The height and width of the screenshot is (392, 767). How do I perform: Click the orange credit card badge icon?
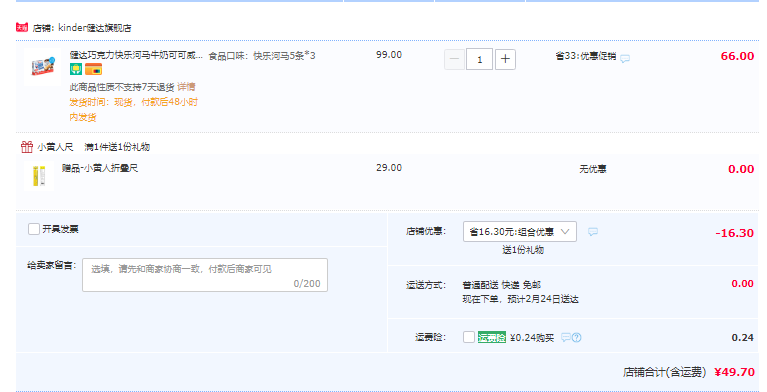coord(93,69)
